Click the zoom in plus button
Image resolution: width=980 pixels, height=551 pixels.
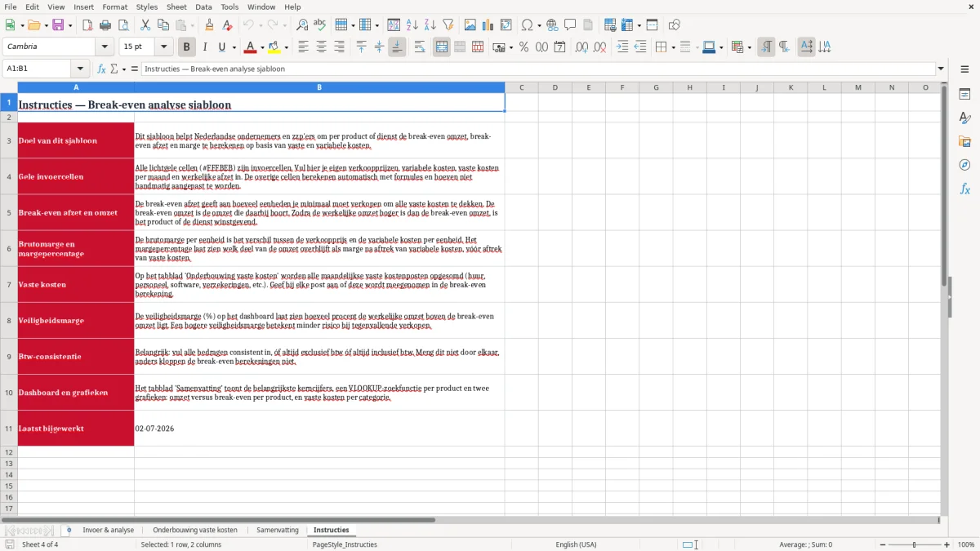click(947, 544)
